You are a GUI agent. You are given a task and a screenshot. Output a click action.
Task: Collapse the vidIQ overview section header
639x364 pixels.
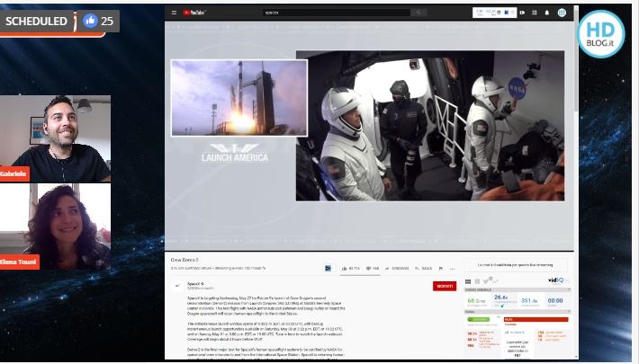[x=517, y=290]
